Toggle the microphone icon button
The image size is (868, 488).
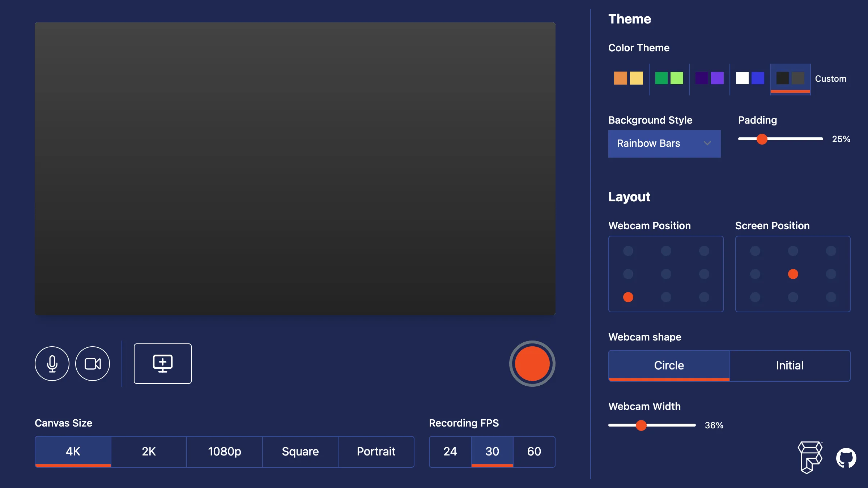point(52,364)
